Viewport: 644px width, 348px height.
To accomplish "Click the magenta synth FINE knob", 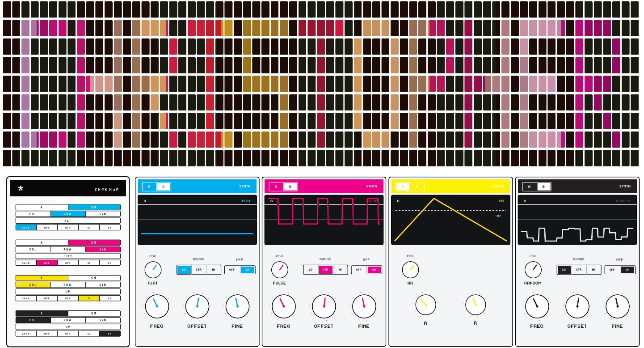I will point(364,306).
